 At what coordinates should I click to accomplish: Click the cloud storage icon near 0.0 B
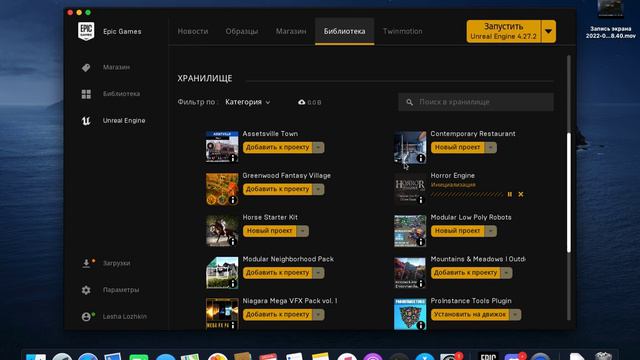click(302, 102)
